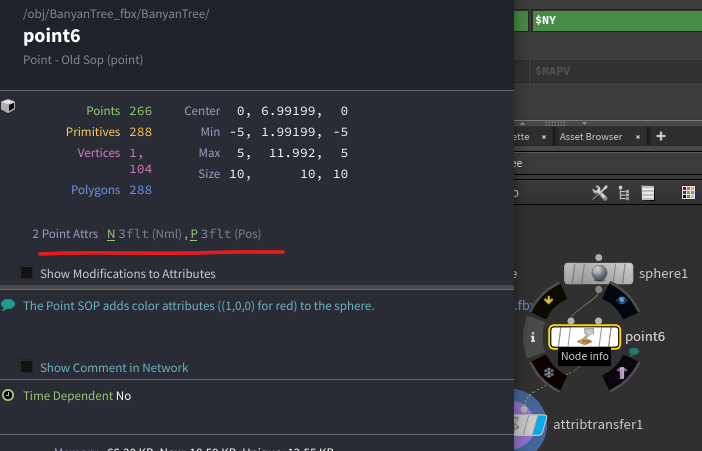Toggle the freeze snowflake icon on point6
The width and height of the screenshot is (702, 451).
pyautogui.click(x=549, y=373)
